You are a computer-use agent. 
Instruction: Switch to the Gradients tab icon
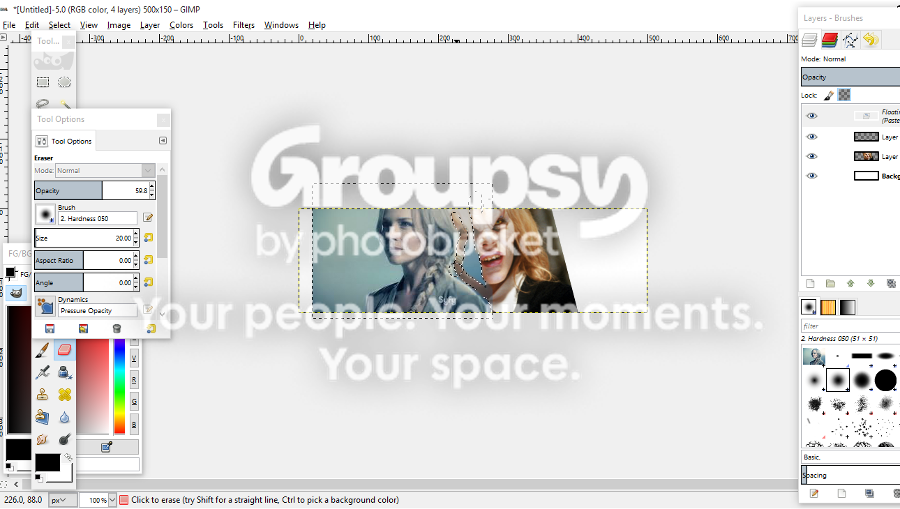[848, 307]
